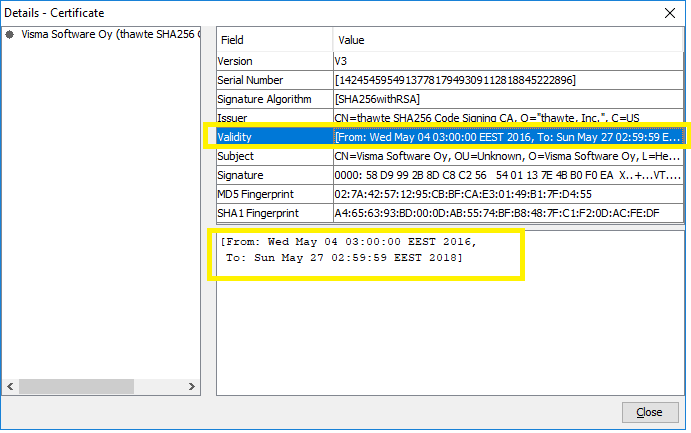Select the SHA1 Fingerprint field row
This screenshot has height=433, width=691.
coord(450,213)
